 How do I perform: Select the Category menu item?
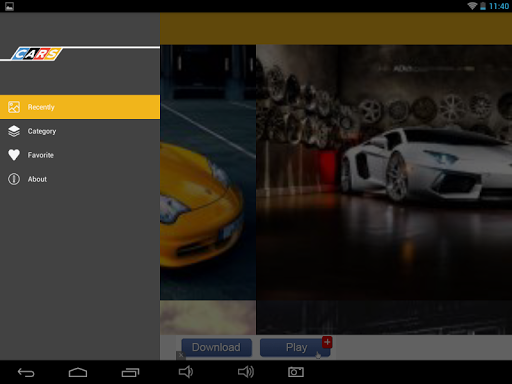80,131
